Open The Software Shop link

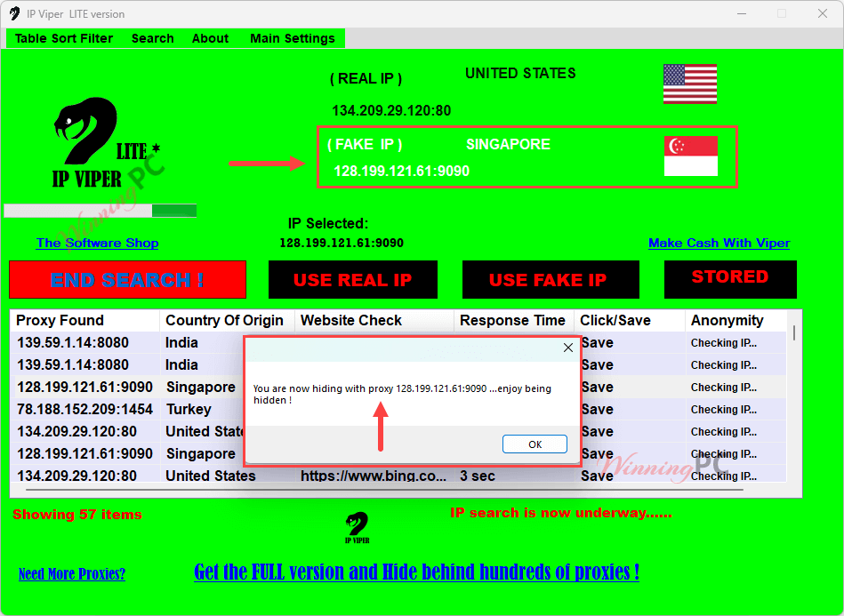98,244
